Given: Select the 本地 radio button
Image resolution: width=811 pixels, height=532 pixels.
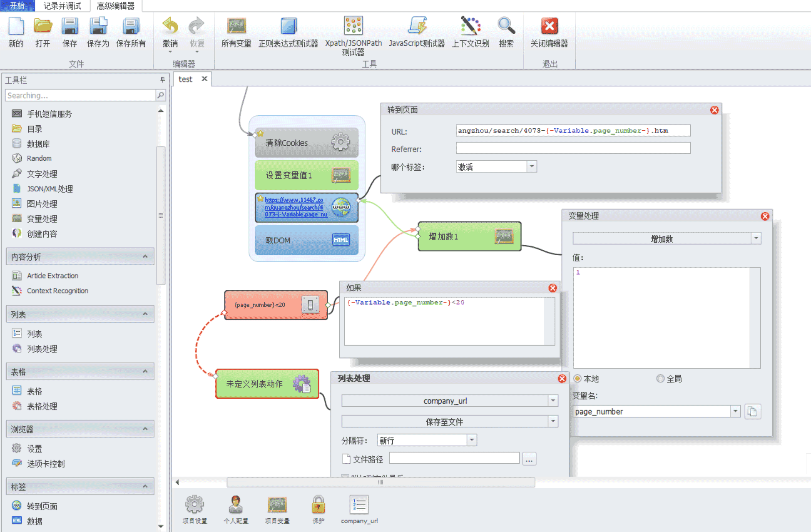Looking at the screenshot, I should (x=577, y=378).
